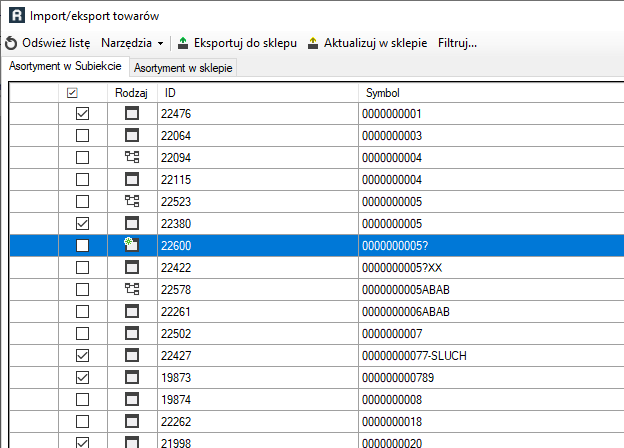Select the symbol 0000000005? cell
Image resolution: width=624 pixels, height=448 pixels.
pos(491,245)
